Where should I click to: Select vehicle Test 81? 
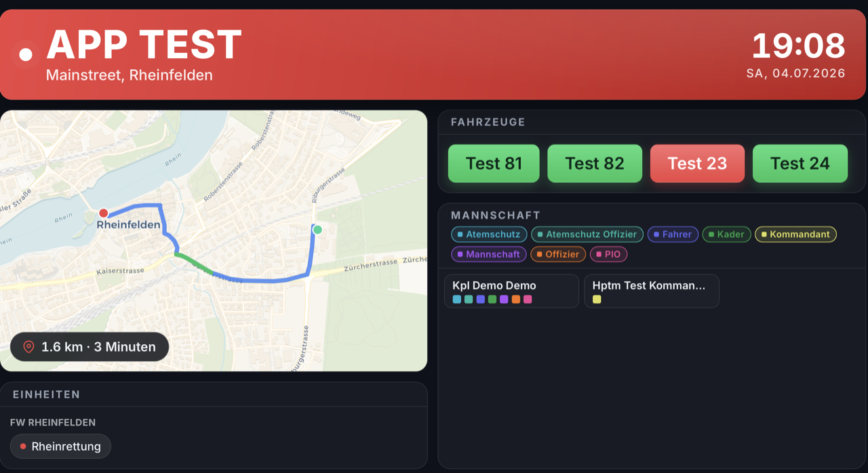point(494,163)
